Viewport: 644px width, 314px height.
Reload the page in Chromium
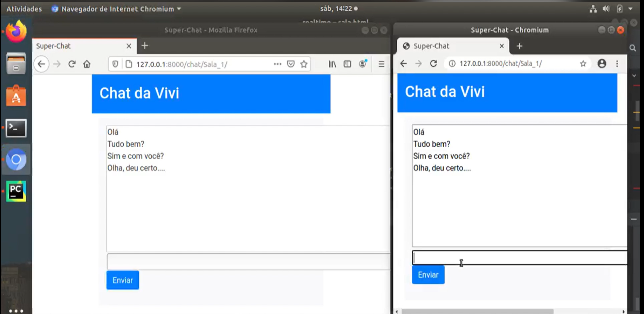(433, 64)
